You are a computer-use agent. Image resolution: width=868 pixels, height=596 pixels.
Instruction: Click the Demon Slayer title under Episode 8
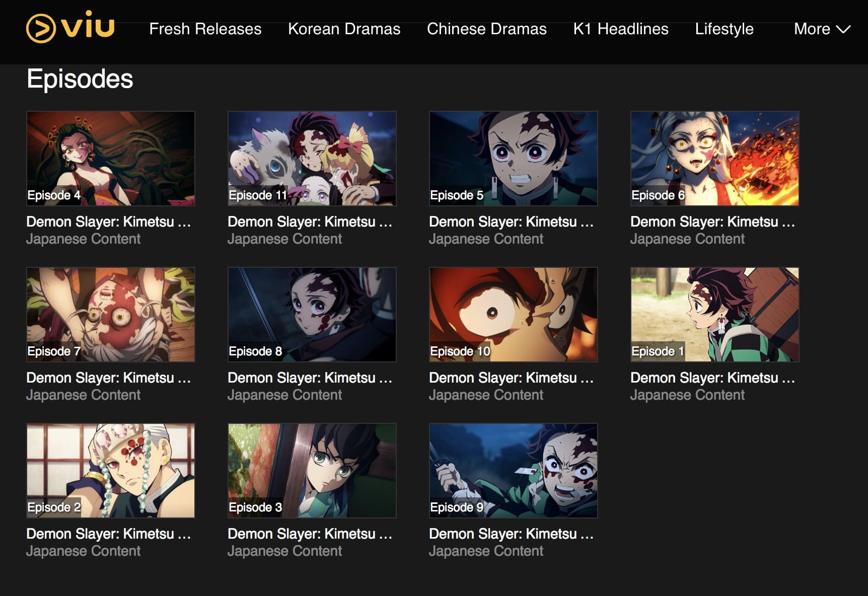pos(311,378)
